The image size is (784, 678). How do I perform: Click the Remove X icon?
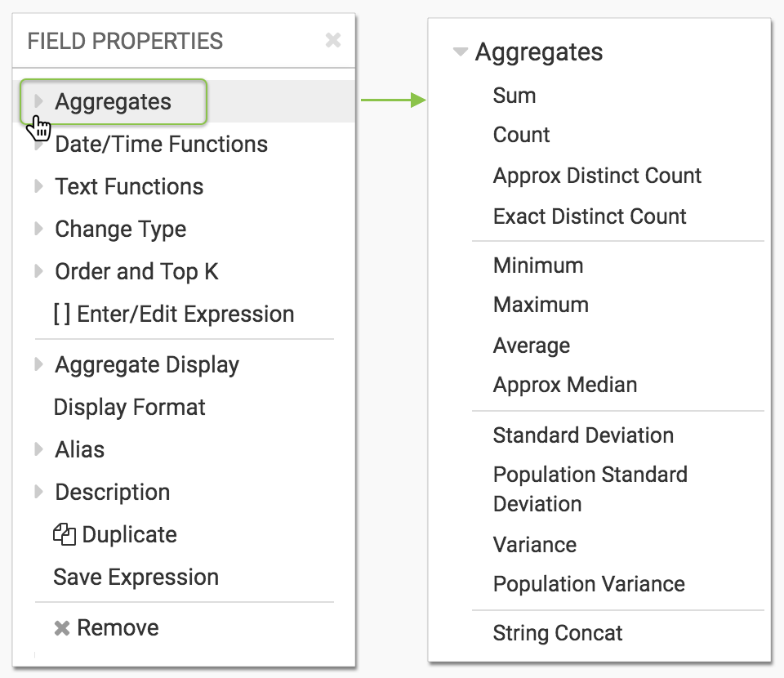click(x=61, y=628)
